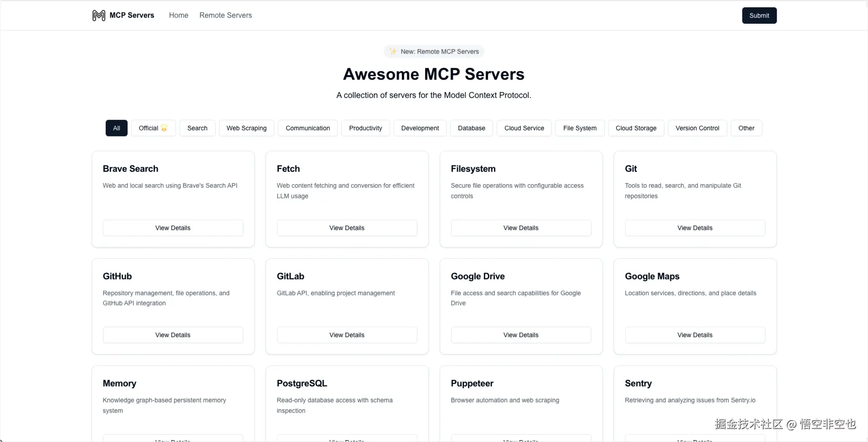Select the Communication category filter
868x442 pixels.
pyautogui.click(x=308, y=128)
